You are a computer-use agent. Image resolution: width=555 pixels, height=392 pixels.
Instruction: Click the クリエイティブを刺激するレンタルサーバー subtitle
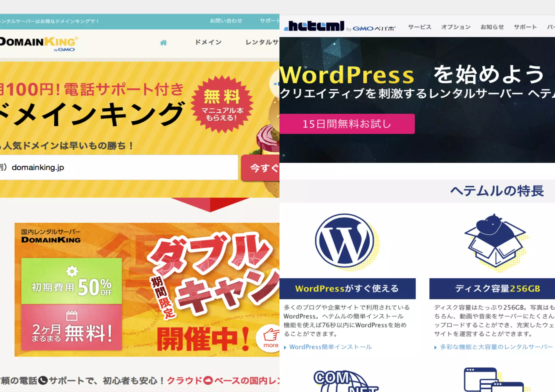coord(417,94)
